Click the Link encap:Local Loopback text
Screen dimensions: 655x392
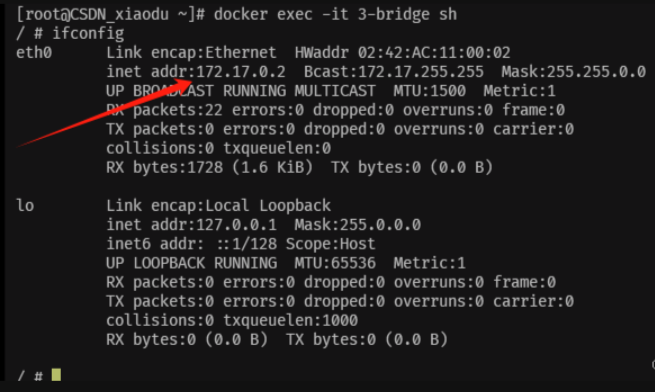[218, 206]
